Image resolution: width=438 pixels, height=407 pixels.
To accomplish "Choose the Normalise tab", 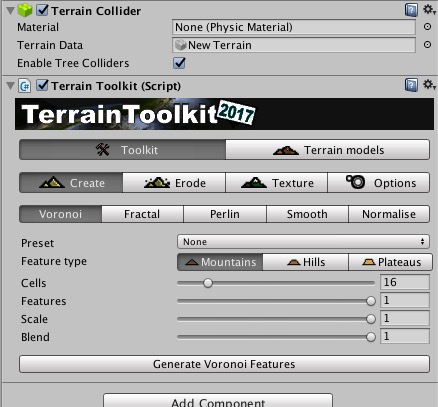I will (389, 214).
